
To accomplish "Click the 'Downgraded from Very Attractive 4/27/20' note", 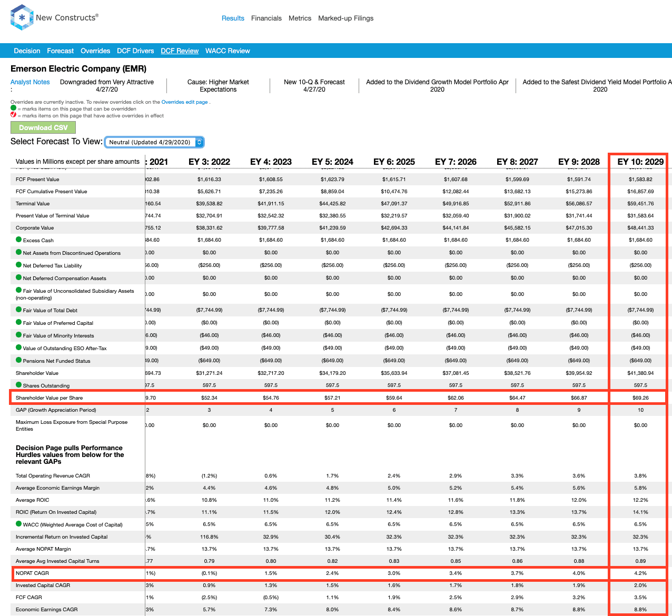I will [x=107, y=86].
